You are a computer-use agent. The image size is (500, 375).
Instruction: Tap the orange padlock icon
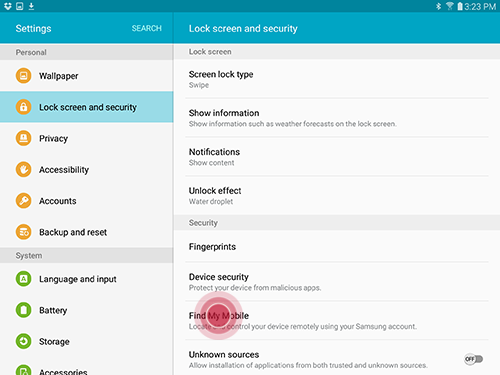click(23, 107)
